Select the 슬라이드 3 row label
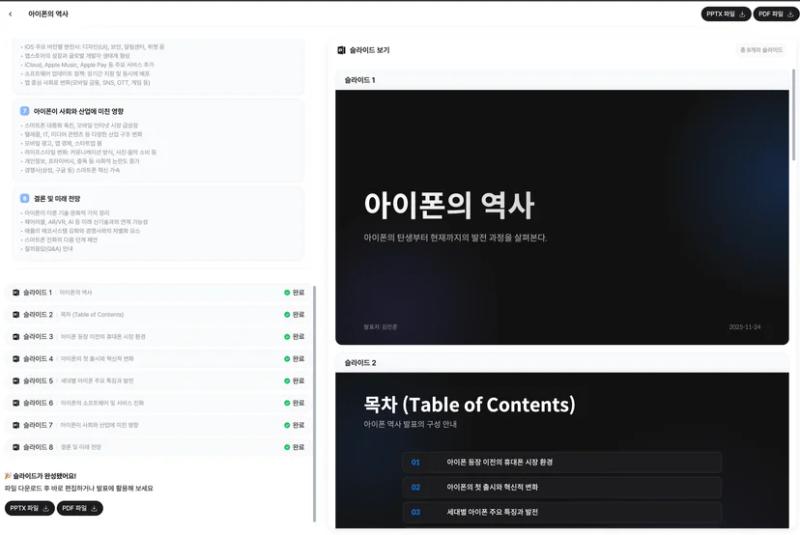This screenshot has height=535, width=800. [38, 337]
